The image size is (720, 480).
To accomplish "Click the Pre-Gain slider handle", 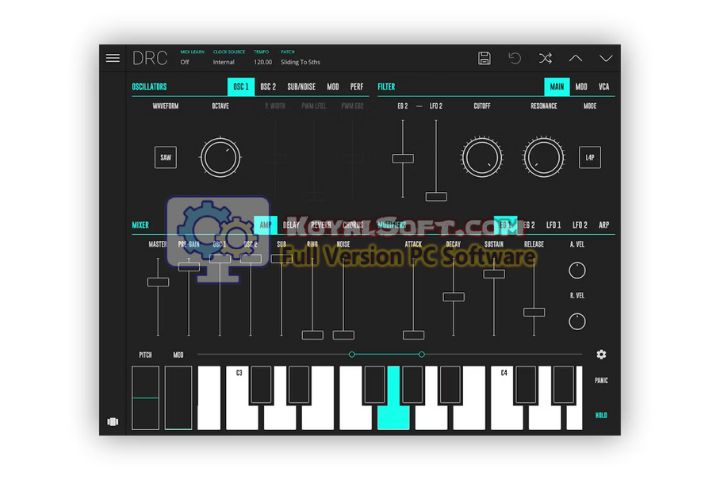I will pyautogui.click(x=189, y=266).
